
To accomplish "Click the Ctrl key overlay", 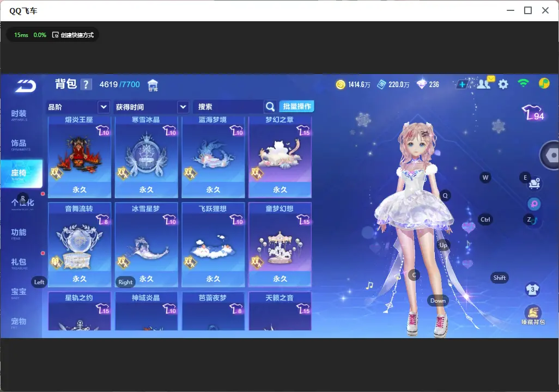I will 485,219.
